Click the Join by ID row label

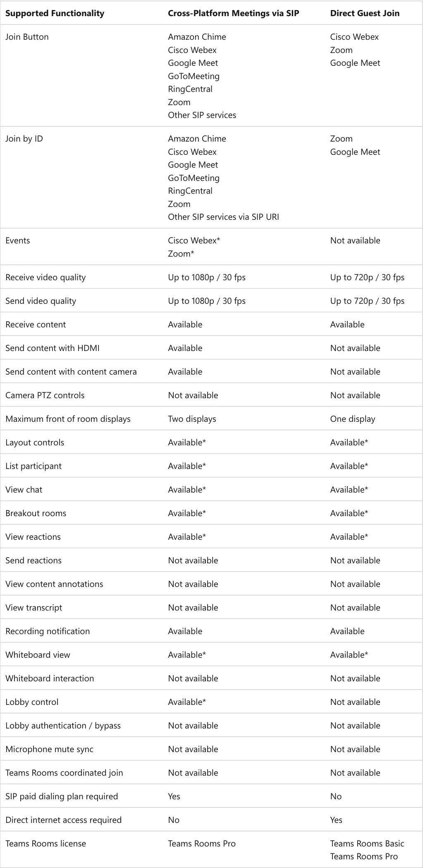coord(24,139)
